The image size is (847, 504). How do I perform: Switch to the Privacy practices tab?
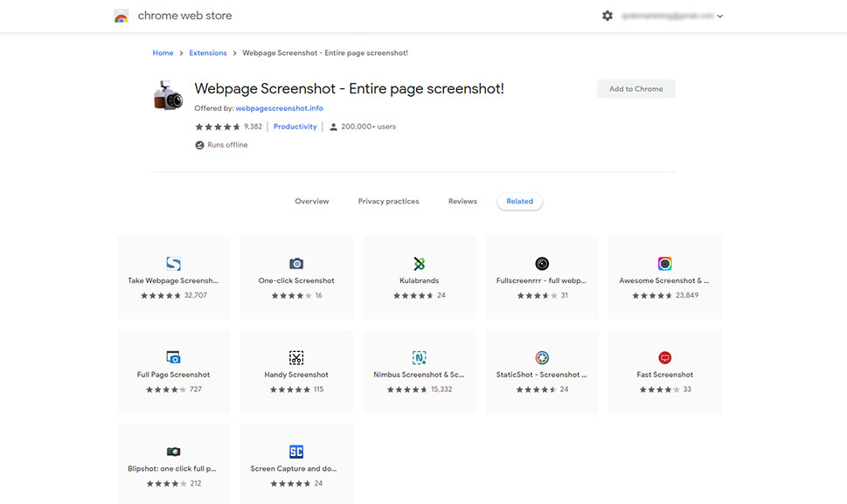point(388,201)
